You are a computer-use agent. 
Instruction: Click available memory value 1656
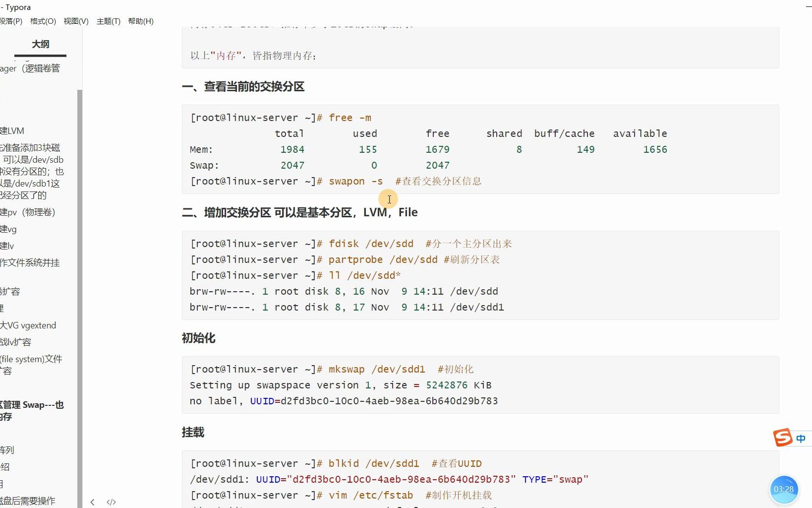[655, 149]
